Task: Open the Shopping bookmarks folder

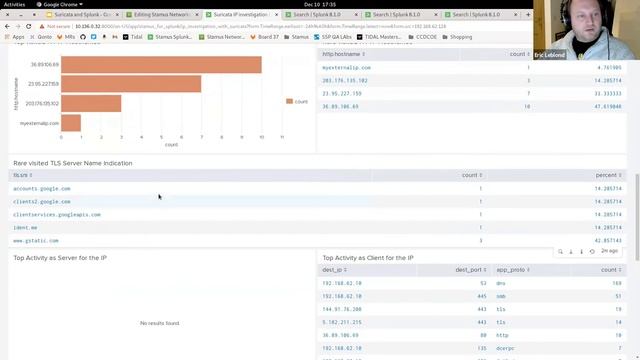Action: coord(457,37)
